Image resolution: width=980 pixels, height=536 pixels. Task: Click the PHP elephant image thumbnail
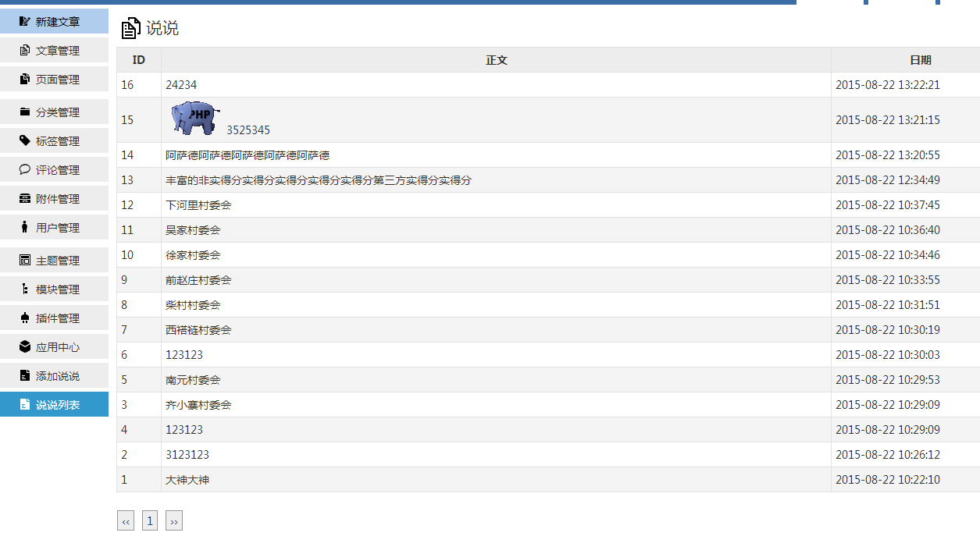(x=194, y=119)
